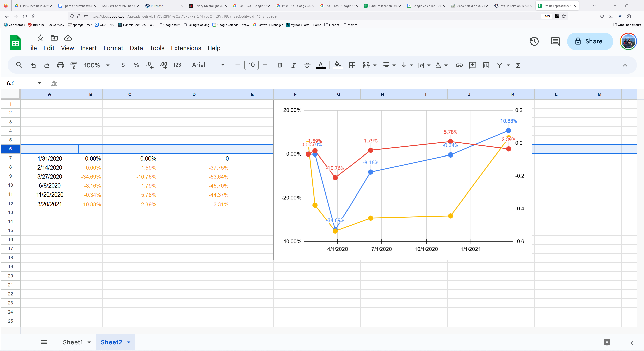Open version history clock icon
Viewport: 644px width, 351px height.
[534, 41]
